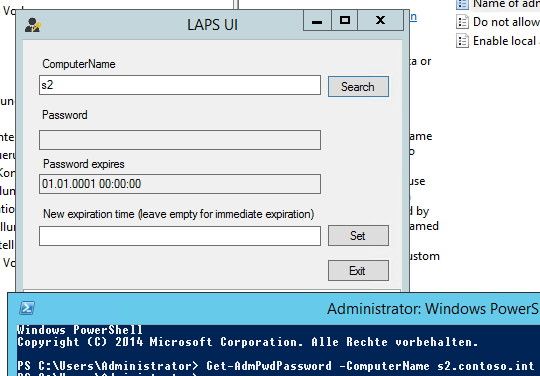Click the LAPS UI title bar app icon
The image size is (540, 376).
coord(33,25)
